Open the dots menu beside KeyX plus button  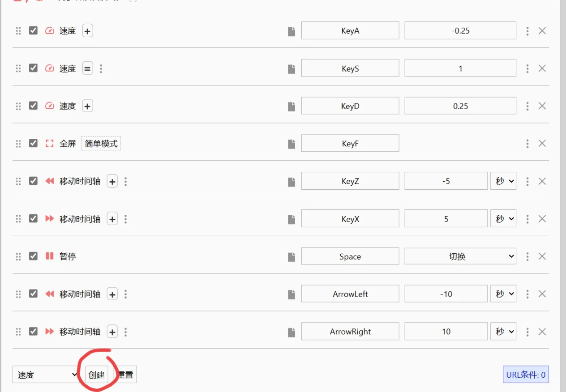126,219
